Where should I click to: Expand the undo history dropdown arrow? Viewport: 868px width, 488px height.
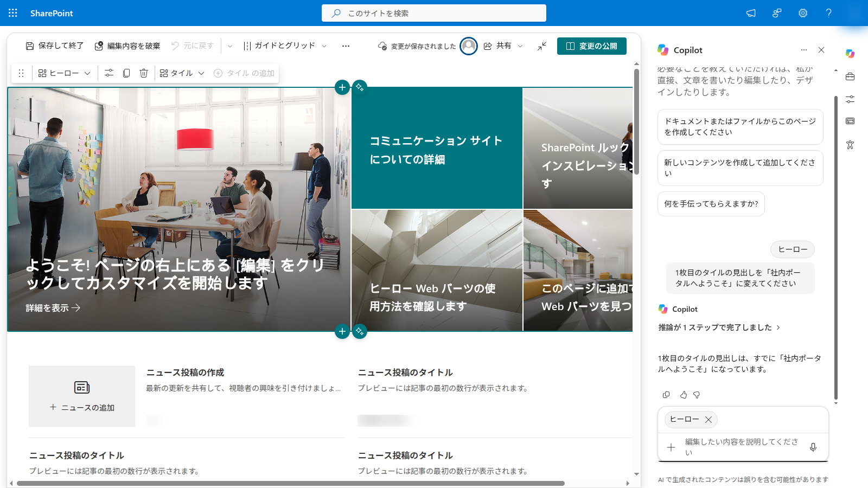[x=230, y=46]
